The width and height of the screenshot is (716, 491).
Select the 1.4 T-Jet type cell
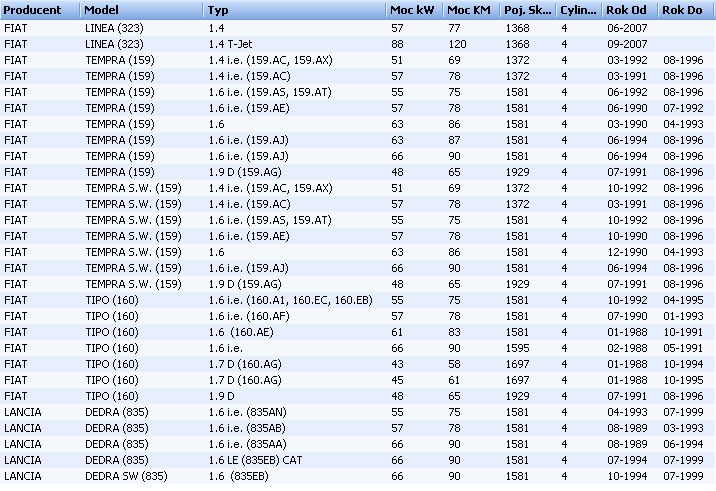230,44
